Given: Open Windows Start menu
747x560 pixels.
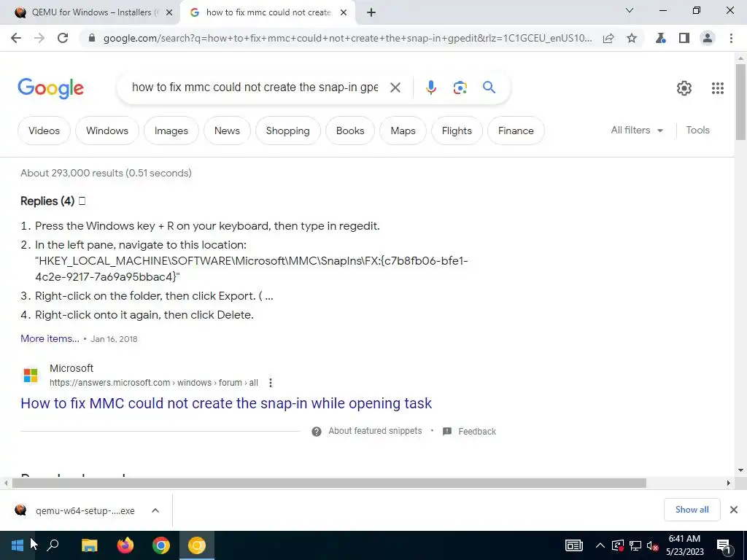Looking at the screenshot, I should point(18,545).
